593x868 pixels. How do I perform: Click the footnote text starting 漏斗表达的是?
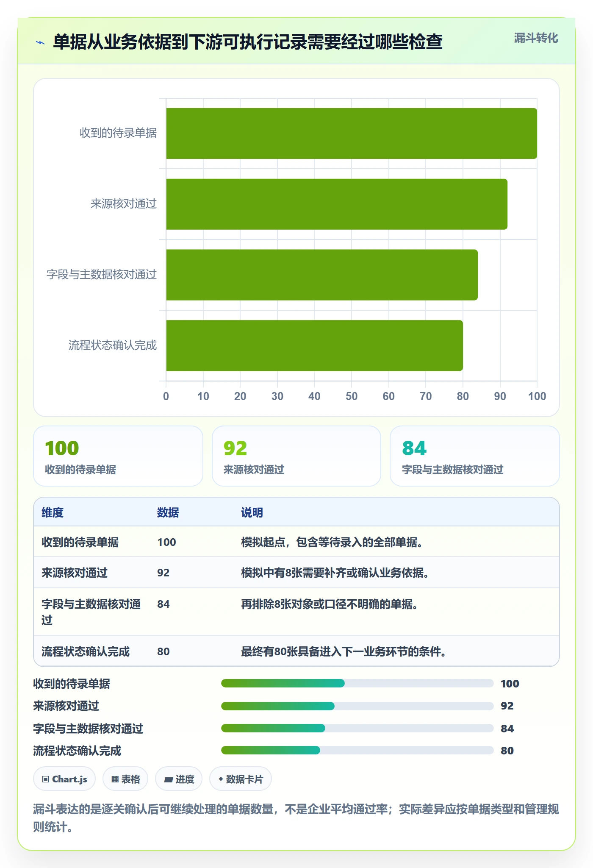point(296,818)
